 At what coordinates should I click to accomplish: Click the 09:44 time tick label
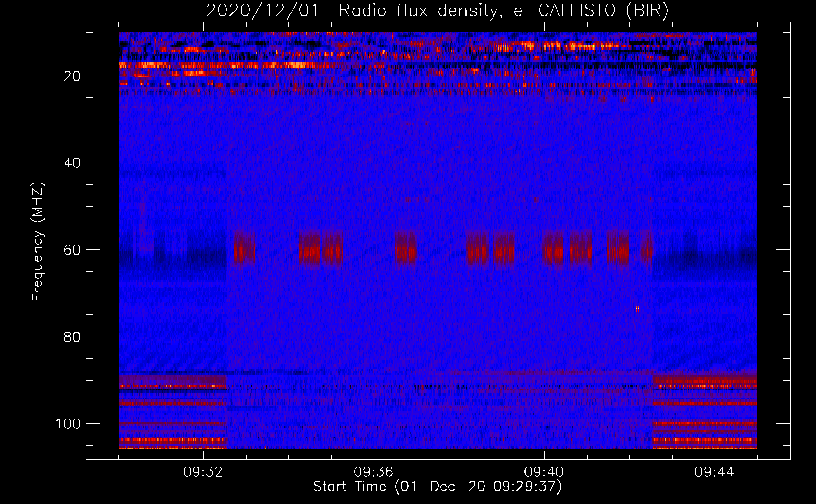(x=714, y=472)
